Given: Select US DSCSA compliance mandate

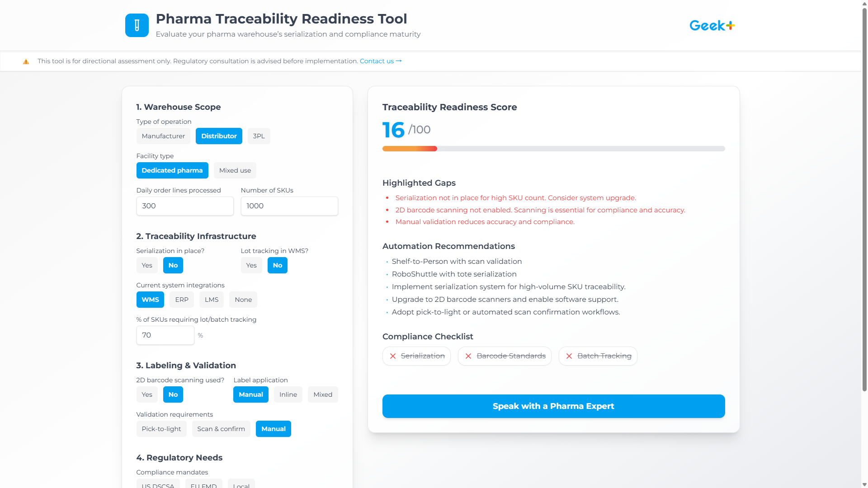Looking at the screenshot, I should click(158, 485).
